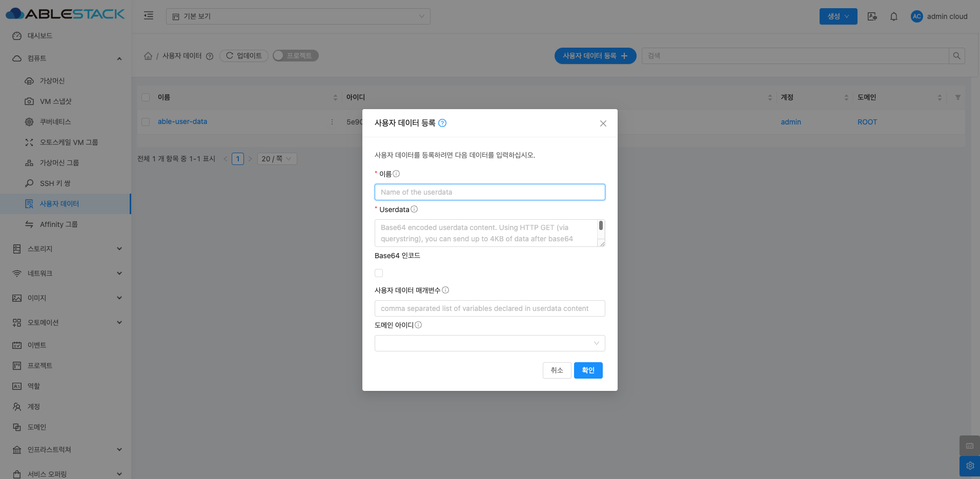This screenshot has height=479, width=980.
Task: Close the 사용자 데이터 등록 dialog
Action: (x=603, y=123)
